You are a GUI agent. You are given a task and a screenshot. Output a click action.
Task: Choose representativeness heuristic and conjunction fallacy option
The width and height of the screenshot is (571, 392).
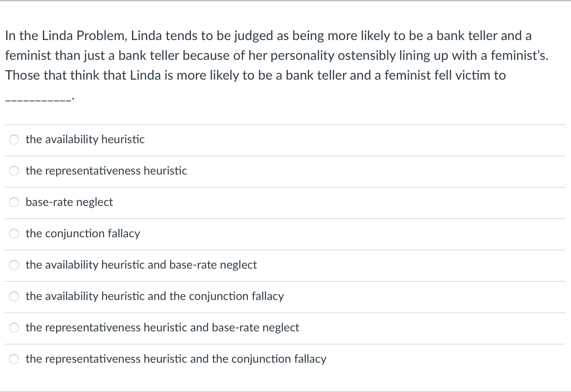(14, 359)
